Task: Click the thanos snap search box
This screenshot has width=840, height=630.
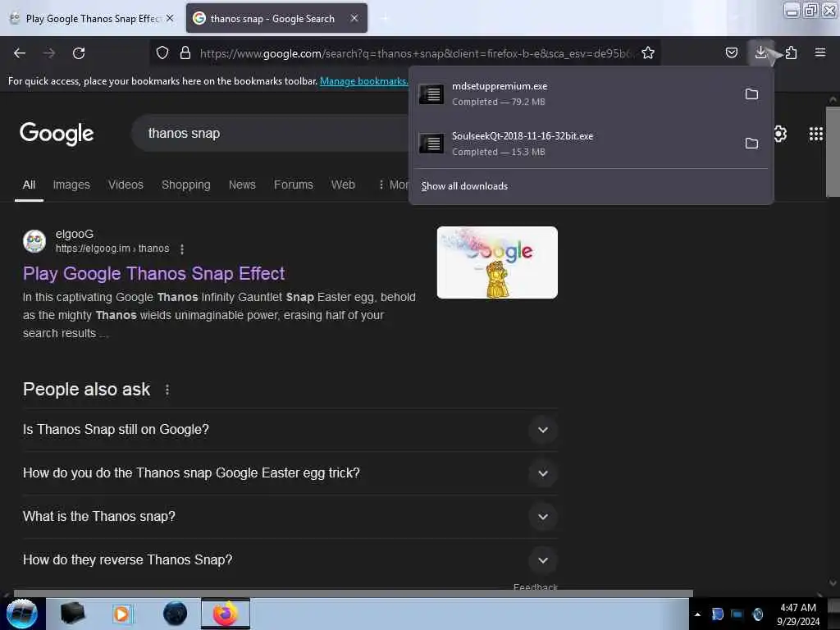Action: click(271, 134)
